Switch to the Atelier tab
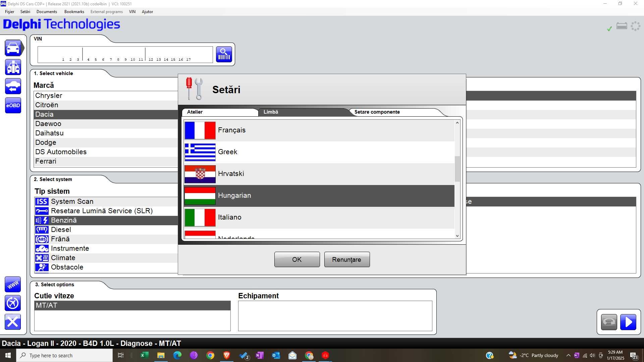The width and height of the screenshot is (644, 362). coord(220,112)
